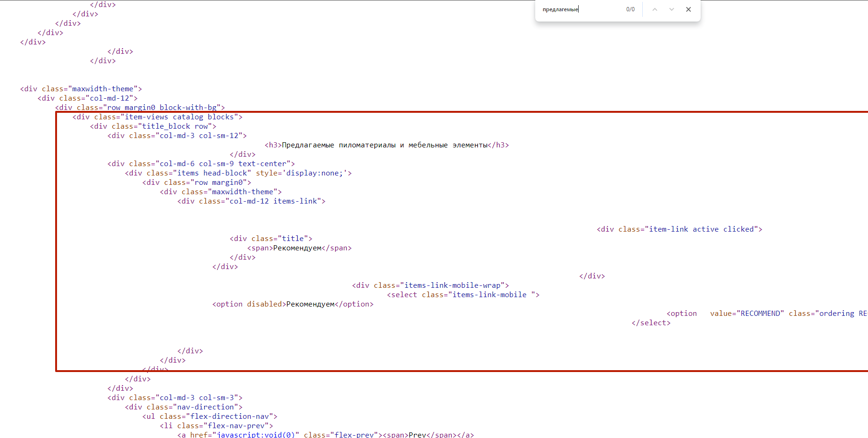The image size is (868, 438).
Task: Click the items-link-mobile select tag line
Action: click(463, 295)
